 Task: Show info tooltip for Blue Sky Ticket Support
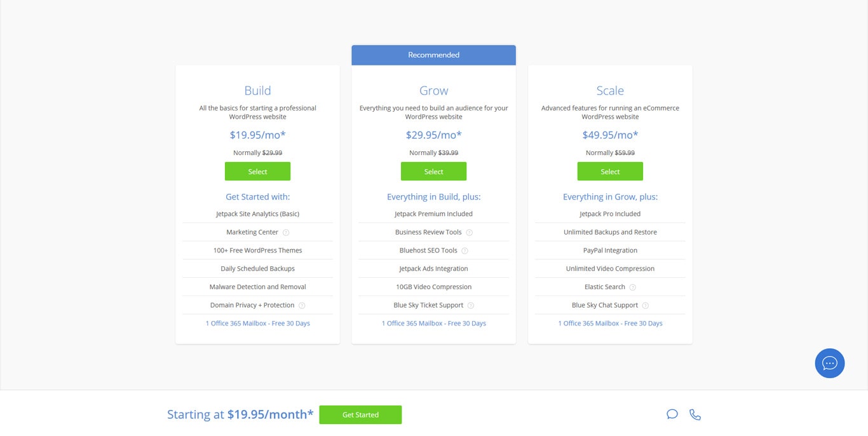[x=471, y=306]
